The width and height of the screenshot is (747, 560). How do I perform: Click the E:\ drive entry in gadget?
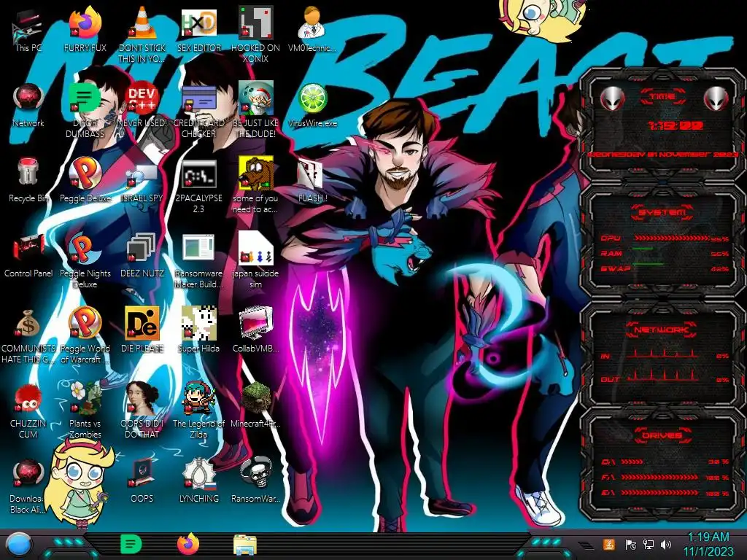(665, 493)
